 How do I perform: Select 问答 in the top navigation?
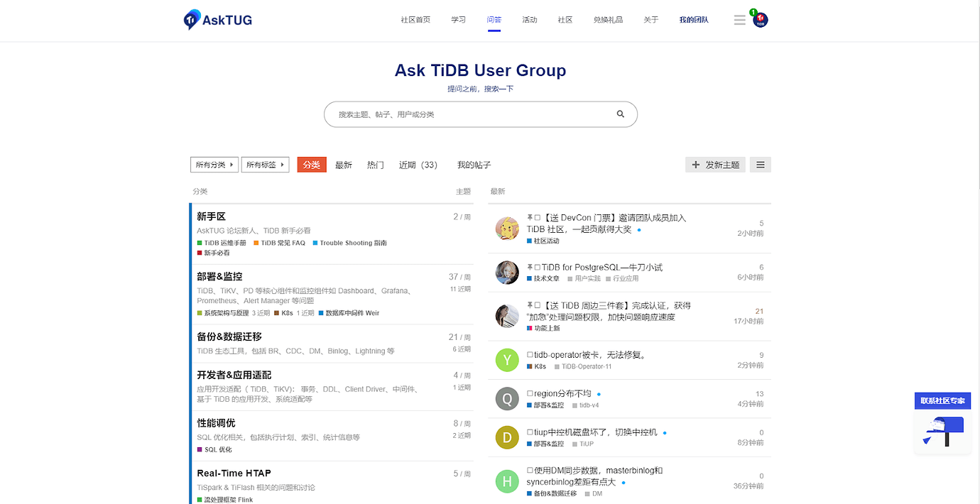point(494,20)
